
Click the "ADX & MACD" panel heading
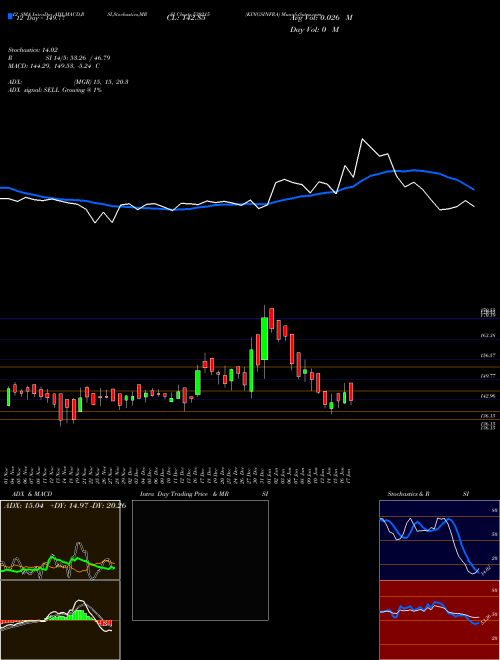click(32, 494)
